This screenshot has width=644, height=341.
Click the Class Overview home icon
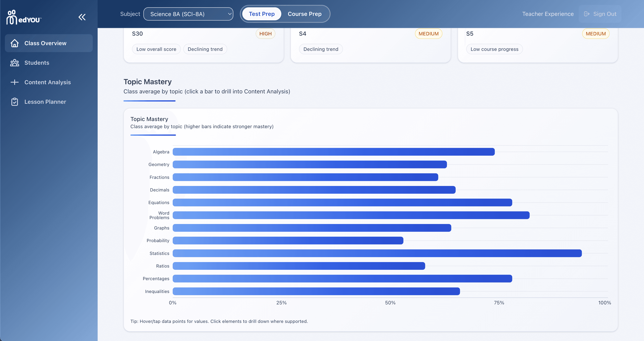coord(14,43)
